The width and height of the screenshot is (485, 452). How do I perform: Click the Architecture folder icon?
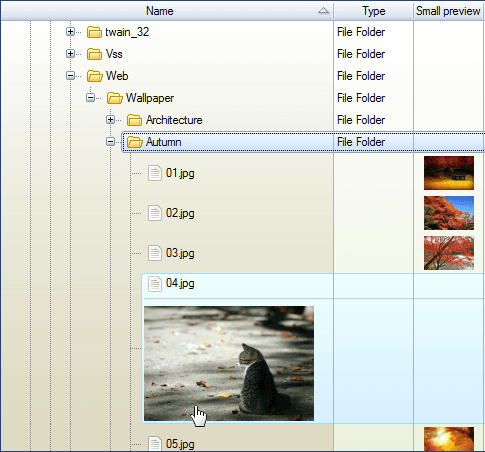[134, 120]
